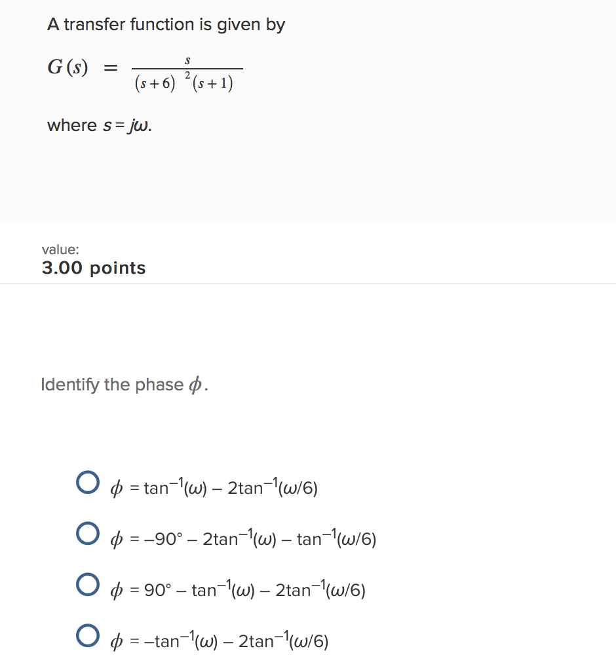Click the 'value:' label
616x672 pixels.
coord(60,250)
